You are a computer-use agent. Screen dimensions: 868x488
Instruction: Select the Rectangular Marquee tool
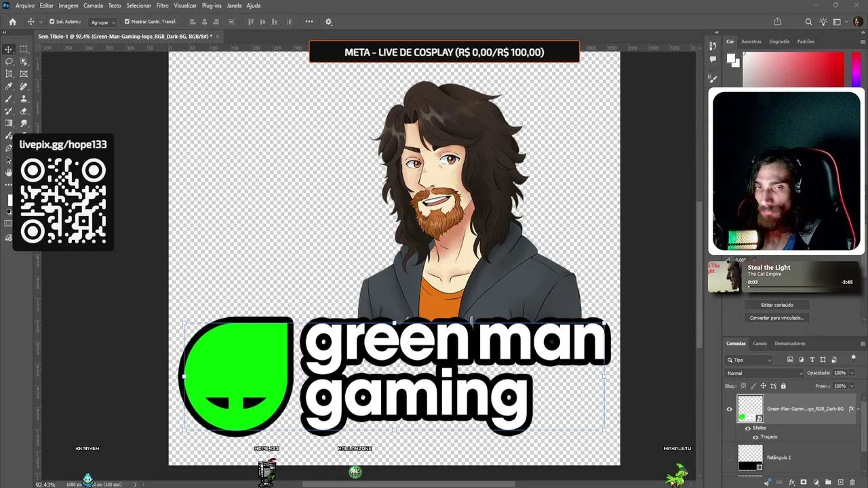[x=24, y=49]
